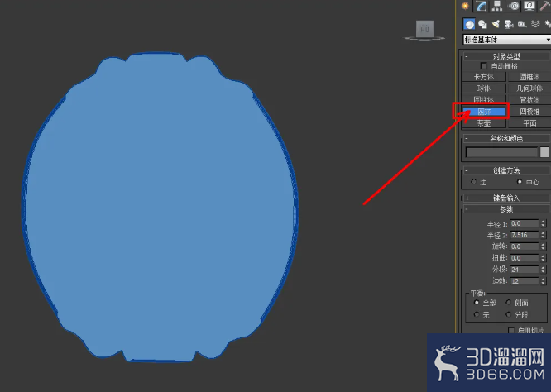Select the Lights category icon
Viewport: 551px width, 392px height.
(496, 24)
